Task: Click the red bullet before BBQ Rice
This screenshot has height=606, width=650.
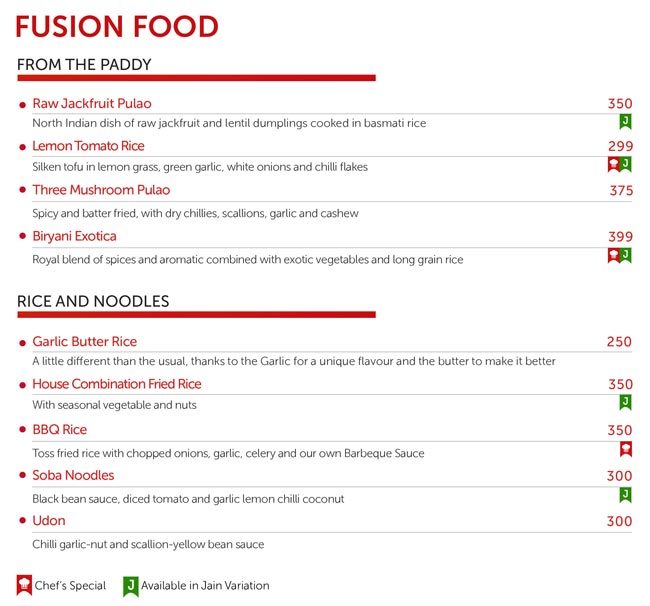Action: [23, 431]
